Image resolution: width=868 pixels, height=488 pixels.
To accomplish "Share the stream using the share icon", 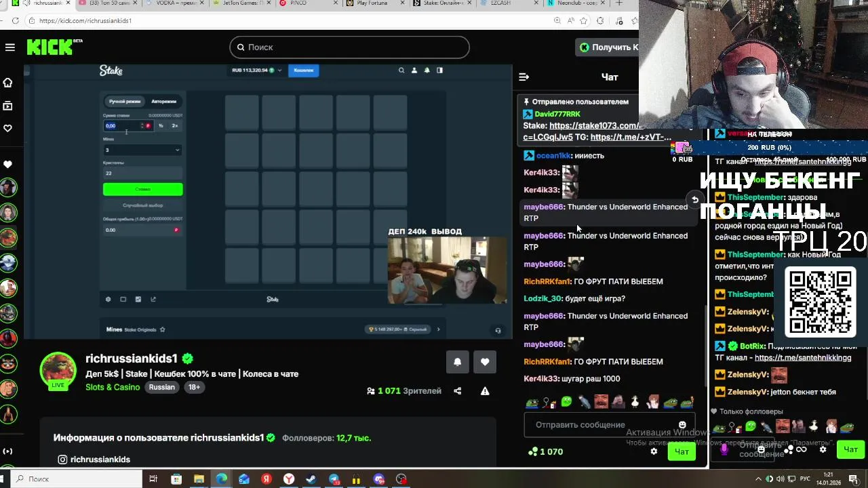I will click(457, 391).
